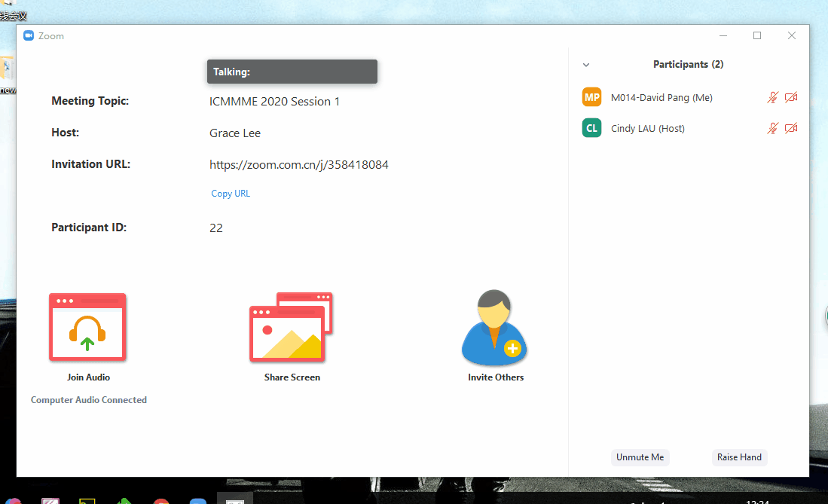Image resolution: width=828 pixels, height=504 pixels.
Task: Collapse the Participants panel chevron
Action: tap(586, 65)
